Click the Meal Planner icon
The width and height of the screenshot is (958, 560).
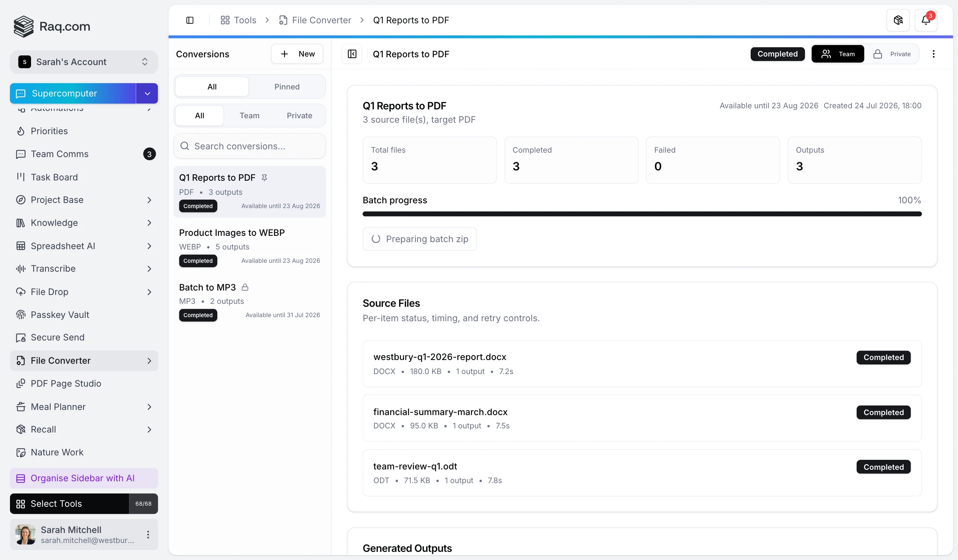pyautogui.click(x=21, y=407)
